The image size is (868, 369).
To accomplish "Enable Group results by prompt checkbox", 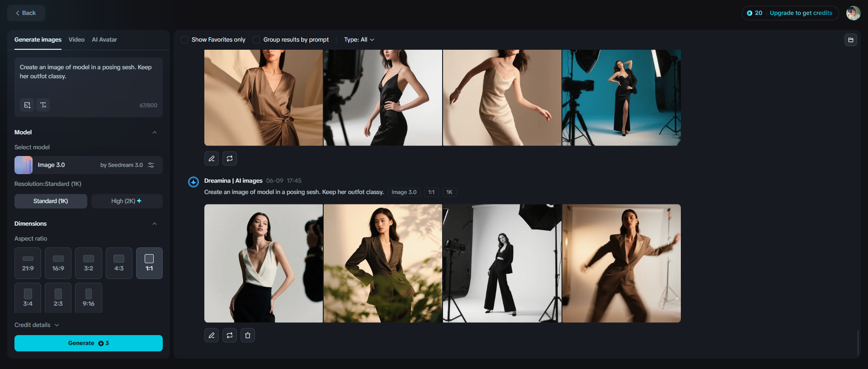I will 256,40.
